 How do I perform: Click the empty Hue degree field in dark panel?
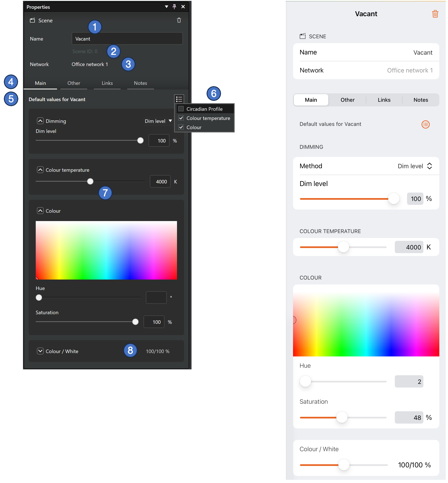click(156, 297)
